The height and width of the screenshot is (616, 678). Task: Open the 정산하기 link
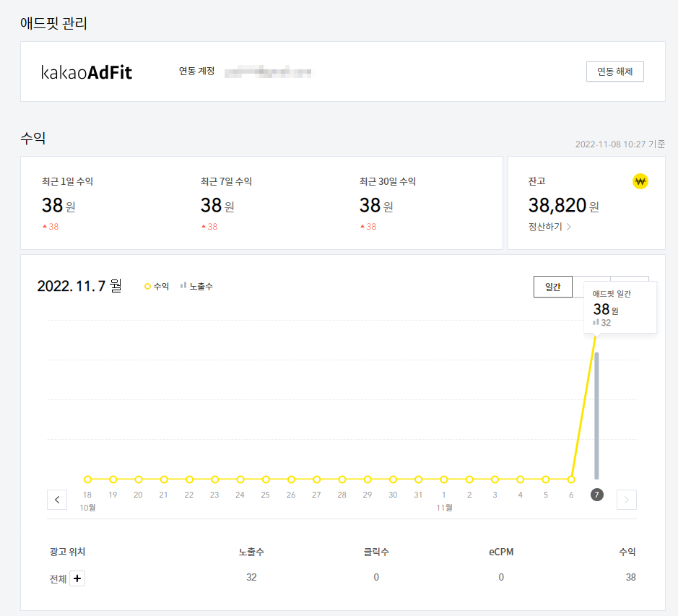click(549, 227)
